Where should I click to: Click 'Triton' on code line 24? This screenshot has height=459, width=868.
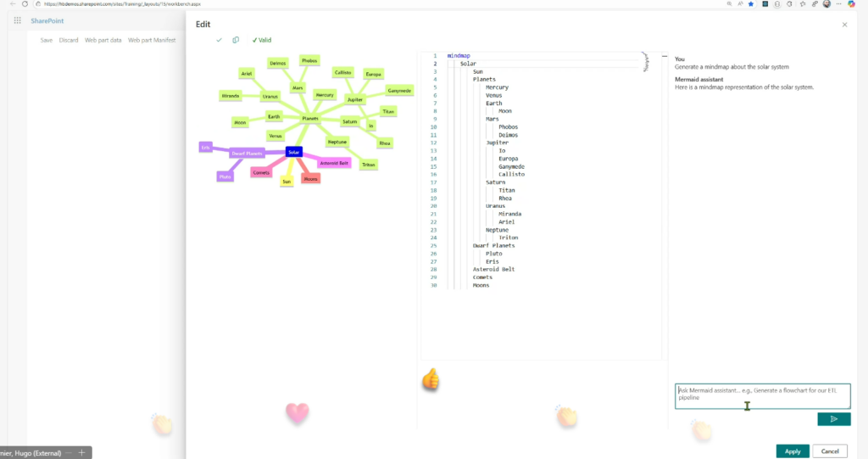tap(509, 238)
